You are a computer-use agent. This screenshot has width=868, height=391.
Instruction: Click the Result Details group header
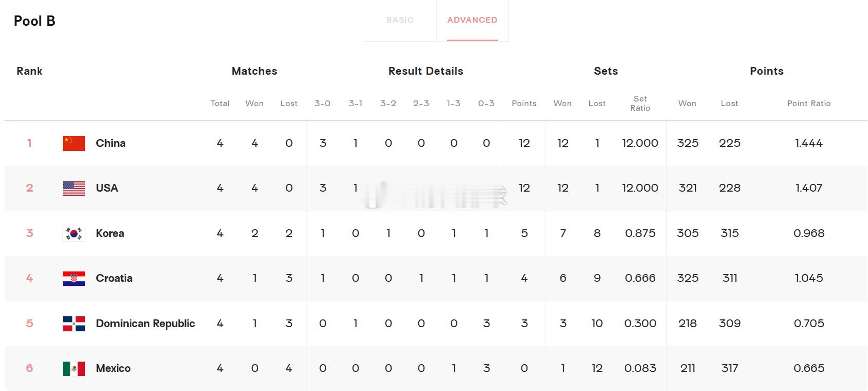(x=426, y=71)
